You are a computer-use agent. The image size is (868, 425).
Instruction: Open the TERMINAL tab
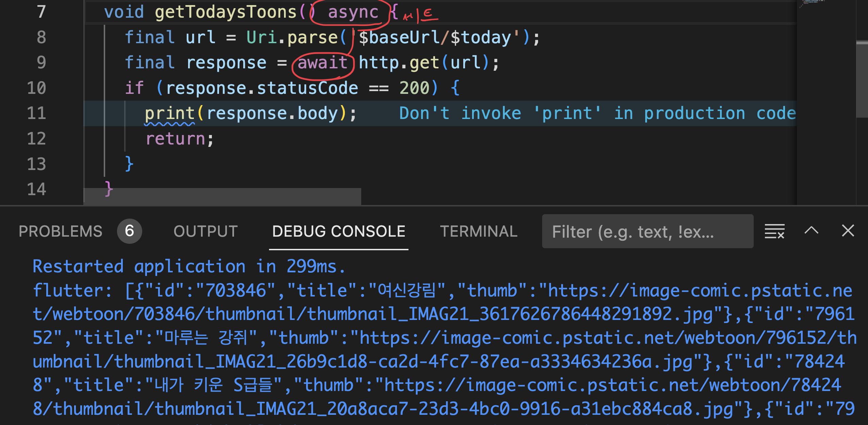click(x=479, y=232)
